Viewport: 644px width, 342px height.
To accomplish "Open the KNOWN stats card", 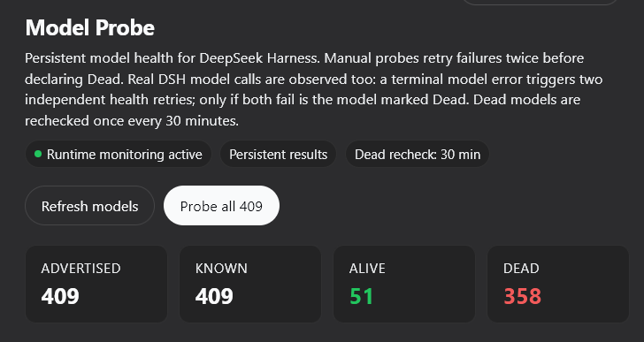I will (250, 284).
